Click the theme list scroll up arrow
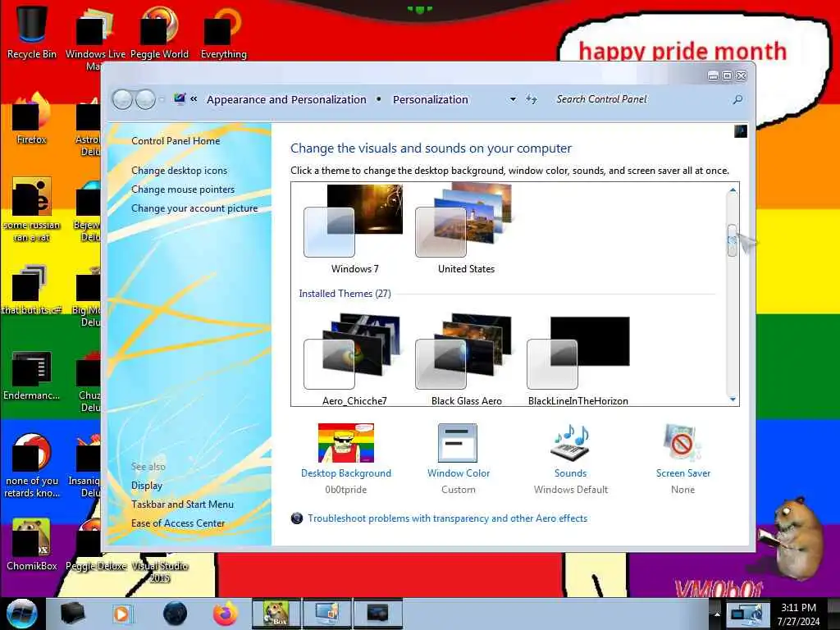The image size is (840, 630). tap(733, 190)
